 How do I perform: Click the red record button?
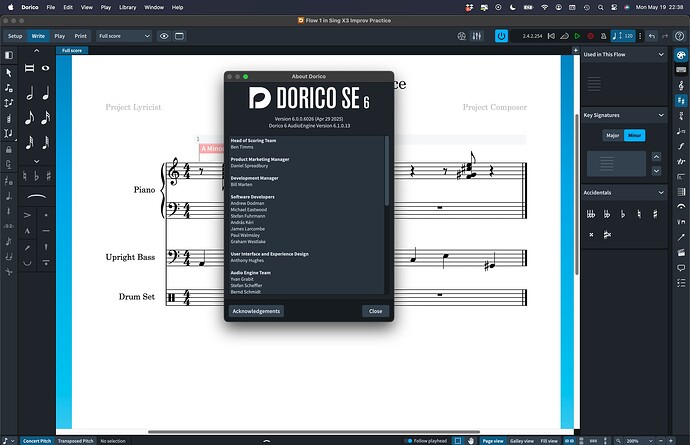[591, 36]
